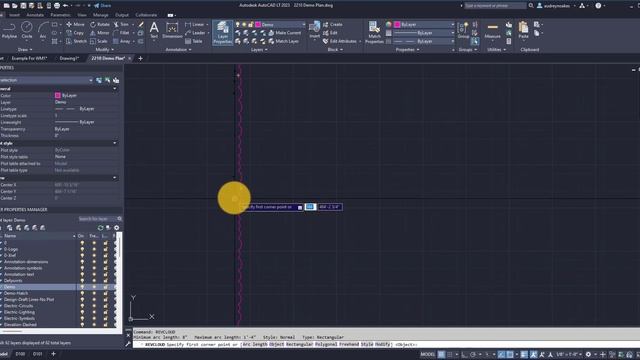The height and width of the screenshot is (360, 640).
Task: Click the magenta ByLayer color swatch in properties panel
Action: 58,95
